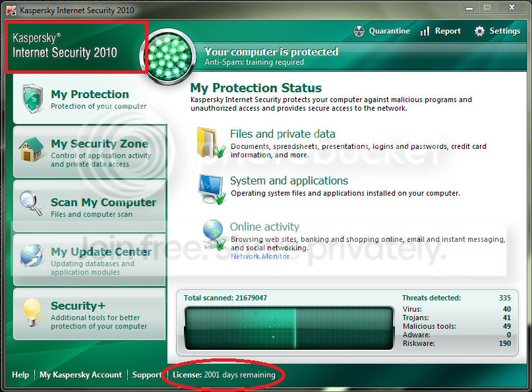Click Help in the bottom bar
532x392 pixels.
click(20, 375)
